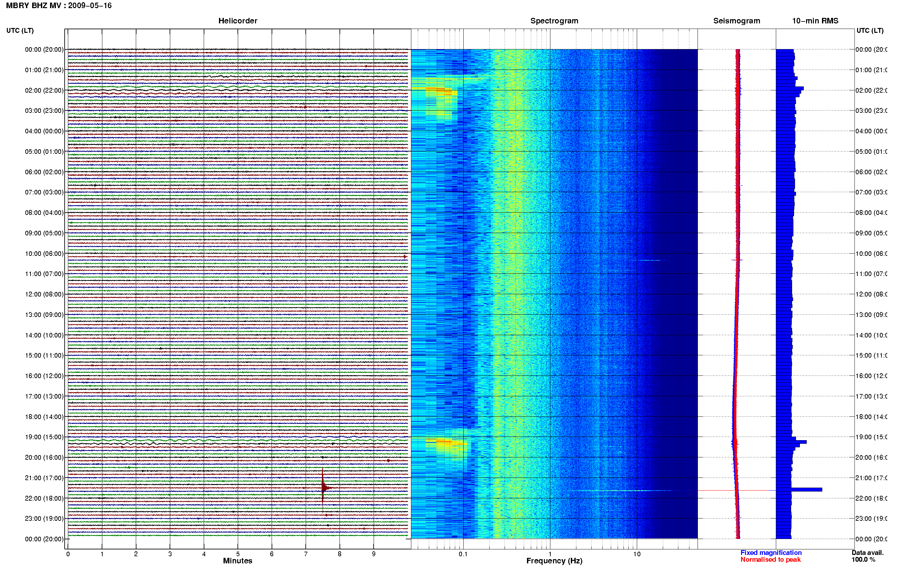The image size is (924, 578).
Task: Click minute tick label '5' on helicorder axis
Action: click(237, 554)
